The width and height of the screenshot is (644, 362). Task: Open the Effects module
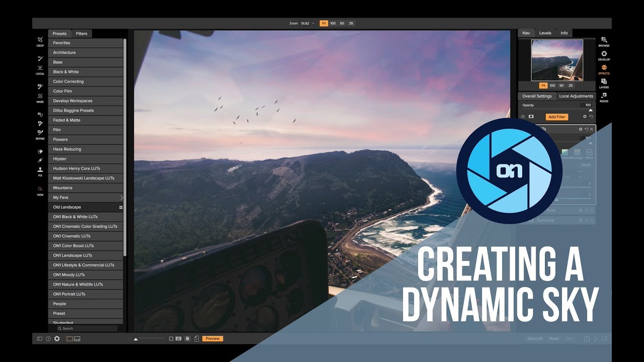604,69
